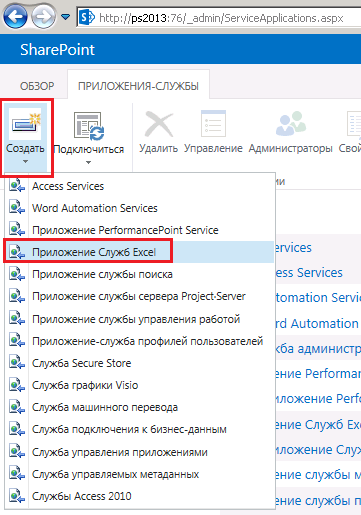Open the 'tomation Servi' list link behind menu
Screen dimensions: 361x515
pos(318,298)
